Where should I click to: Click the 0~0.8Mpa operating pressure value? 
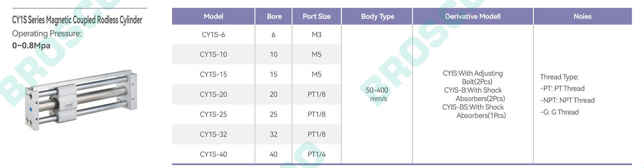31,46
